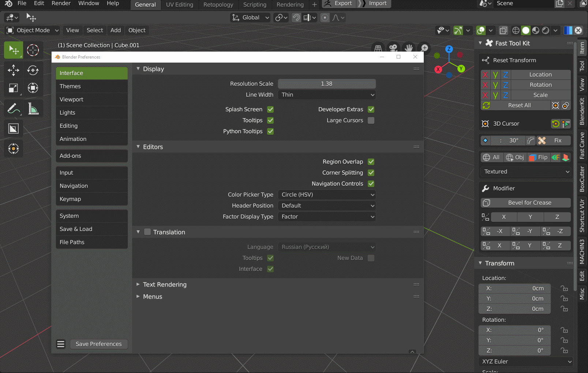Uncheck Python Tooltips
The image size is (588, 373).
click(x=270, y=131)
